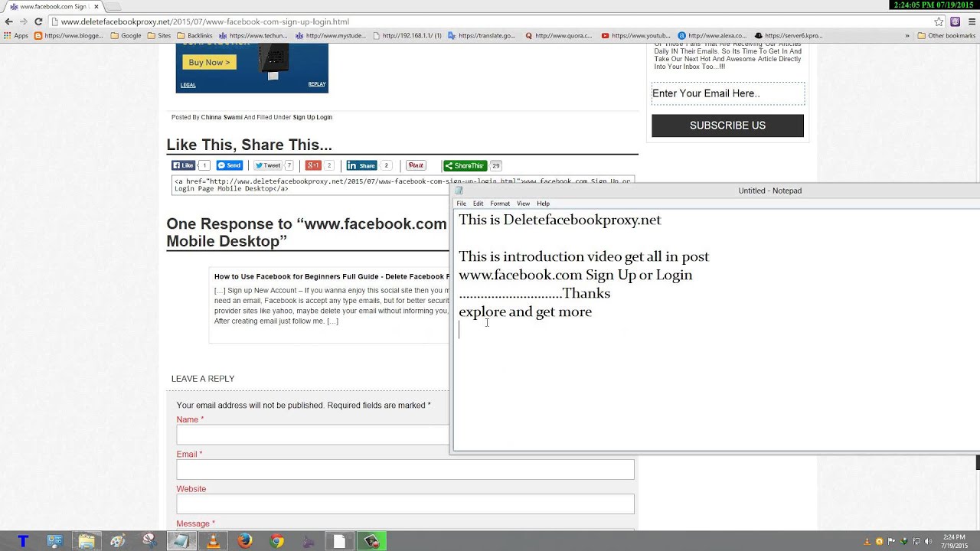The height and width of the screenshot is (551, 980).
Task: Click the purple extension icon in Chrome toolbar
Action: pyautogui.click(x=955, y=21)
